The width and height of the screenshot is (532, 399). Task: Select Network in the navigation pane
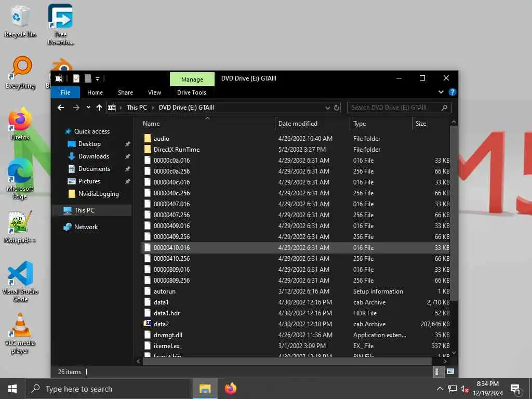[x=86, y=227]
